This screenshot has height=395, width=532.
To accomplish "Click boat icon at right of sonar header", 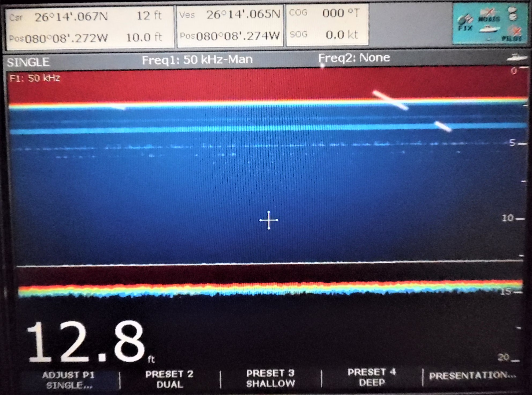I will tap(517, 58).
